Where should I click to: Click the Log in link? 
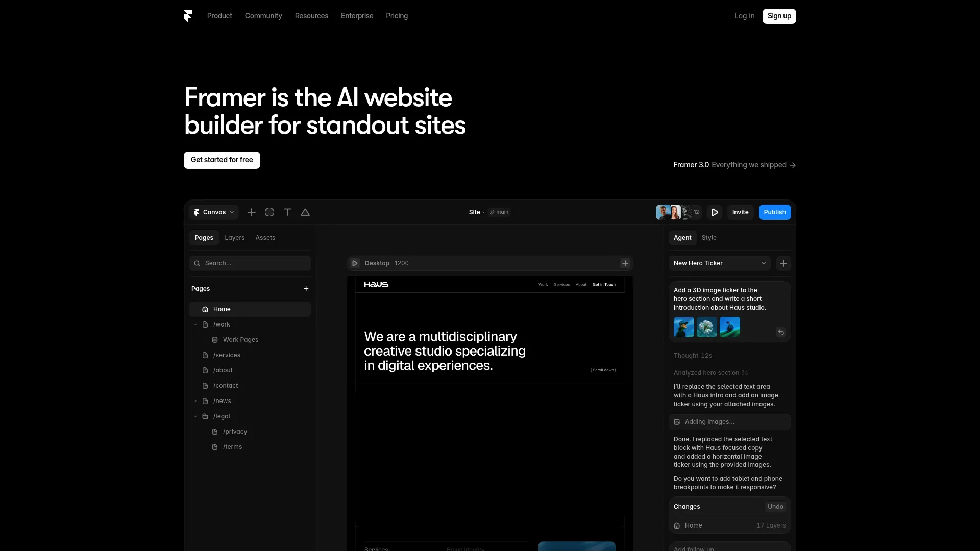[x=744, y=16]
